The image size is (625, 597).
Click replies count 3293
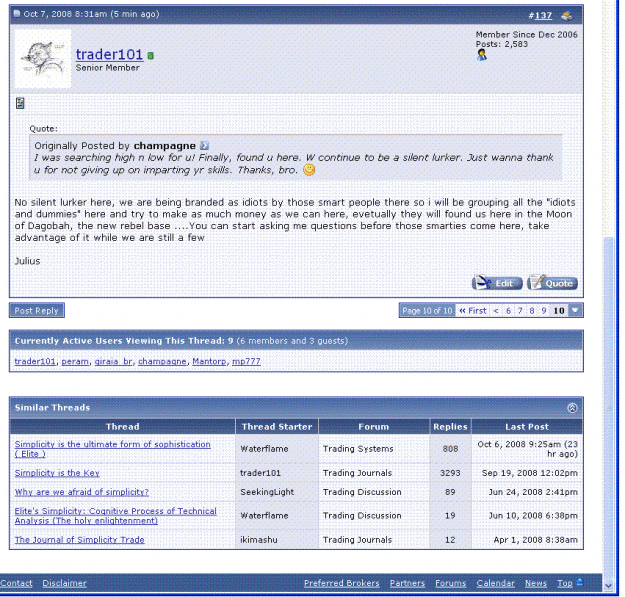(x=450, y=473)
